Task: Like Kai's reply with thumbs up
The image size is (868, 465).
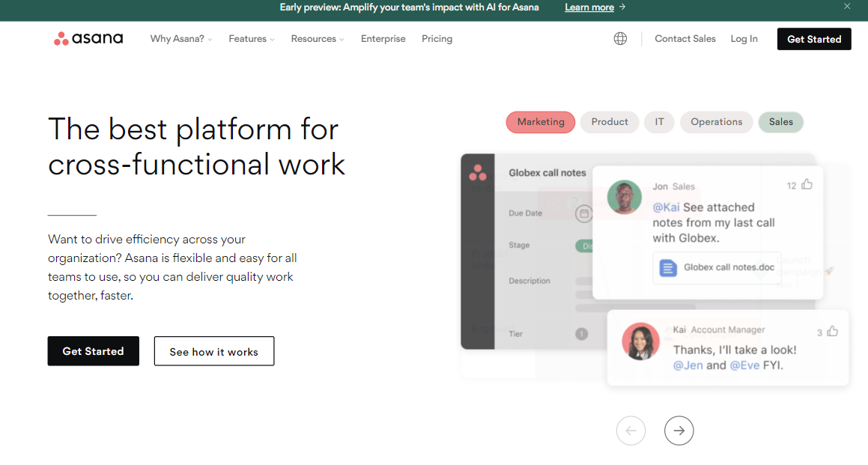Action: point(832,331)
